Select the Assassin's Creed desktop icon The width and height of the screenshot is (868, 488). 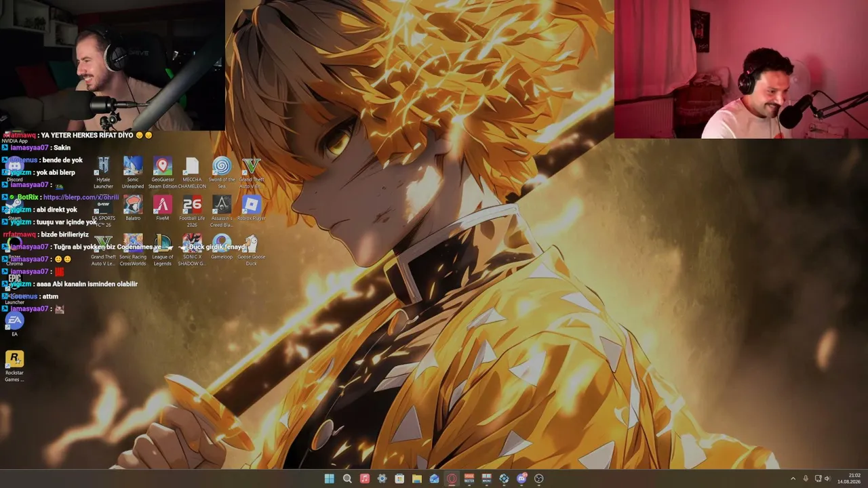pyautogui.click(x=222, y=211)
